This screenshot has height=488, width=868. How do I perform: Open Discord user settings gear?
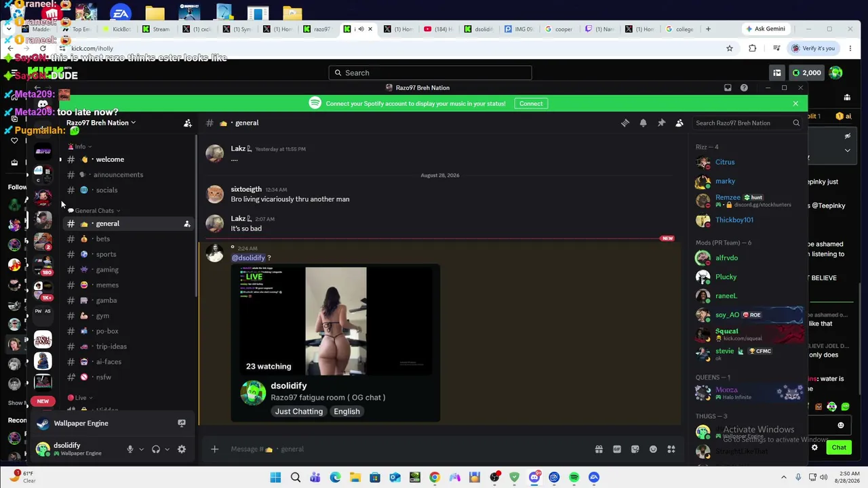(x=182, y=449)
